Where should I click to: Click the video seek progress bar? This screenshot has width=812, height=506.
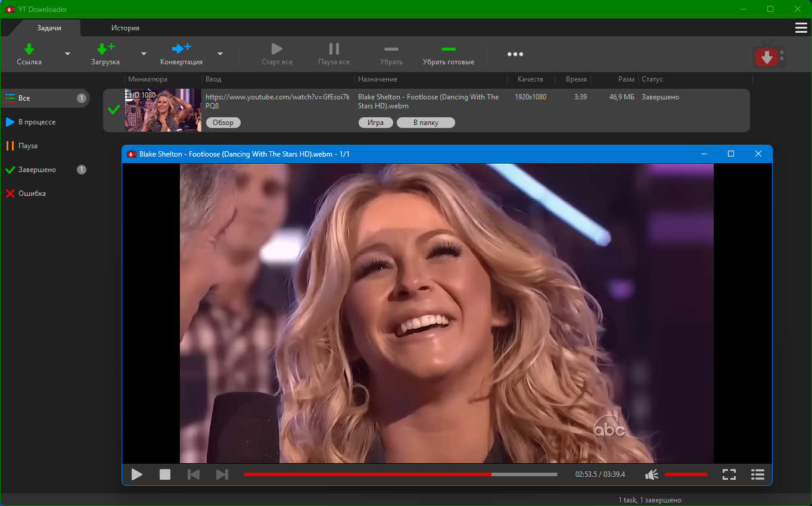coord(400,474)
